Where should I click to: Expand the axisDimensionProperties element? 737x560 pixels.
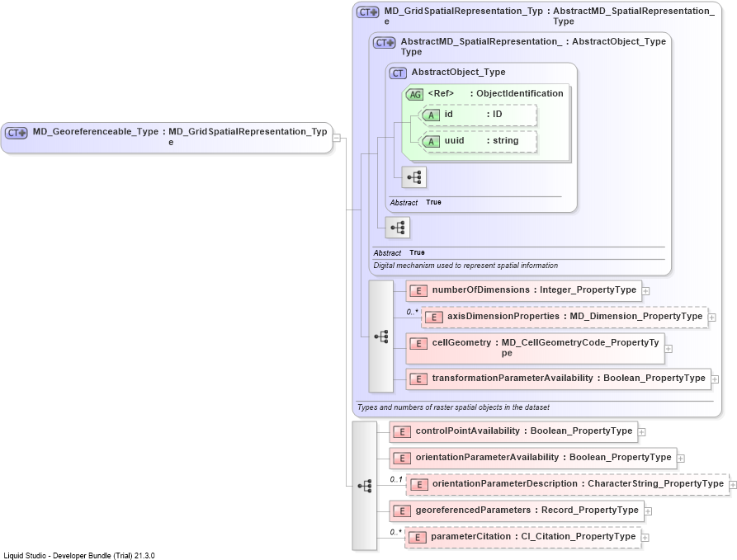(712, 318)
